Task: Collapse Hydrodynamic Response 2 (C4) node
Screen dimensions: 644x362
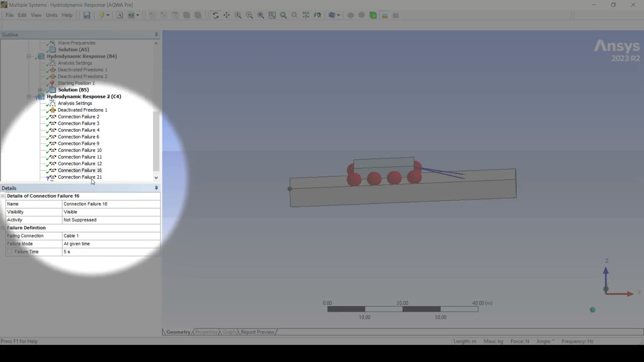Action: (29, 97)
